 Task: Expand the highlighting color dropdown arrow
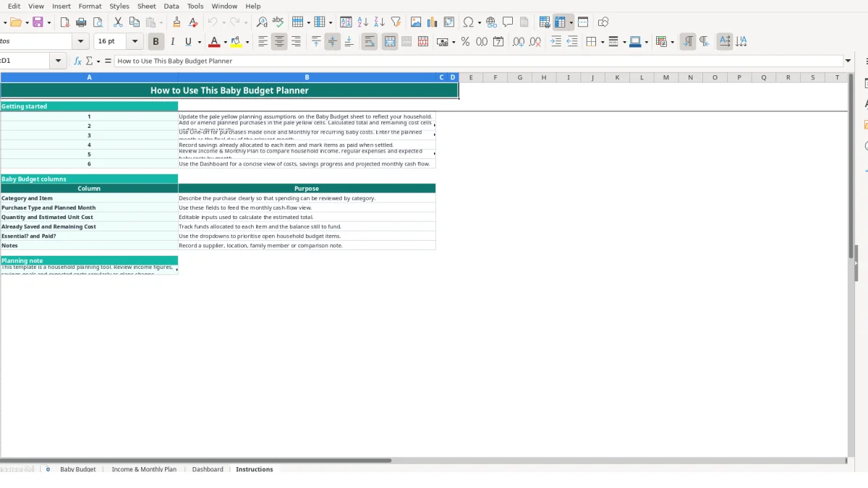(x=247, y=42)
